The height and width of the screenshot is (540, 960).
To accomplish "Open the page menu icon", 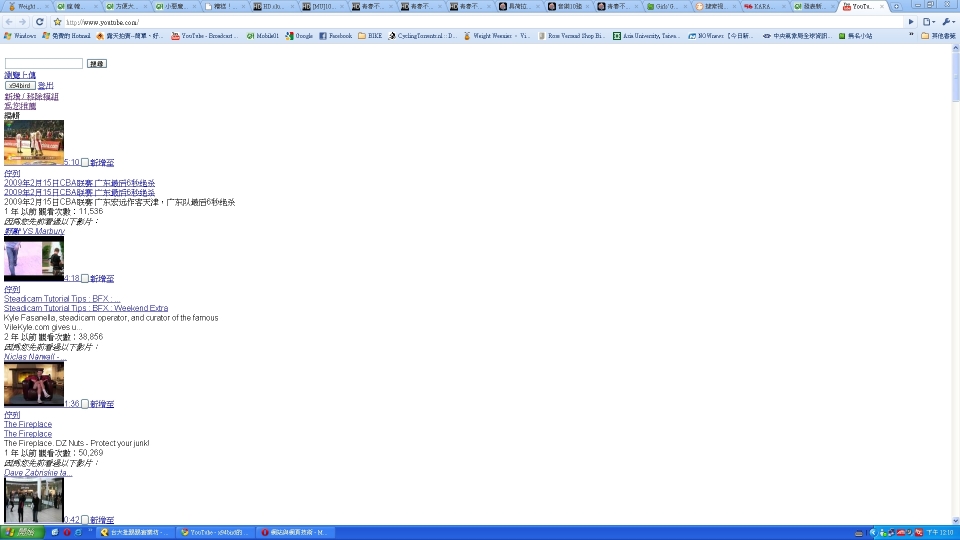I will [929, 22].
